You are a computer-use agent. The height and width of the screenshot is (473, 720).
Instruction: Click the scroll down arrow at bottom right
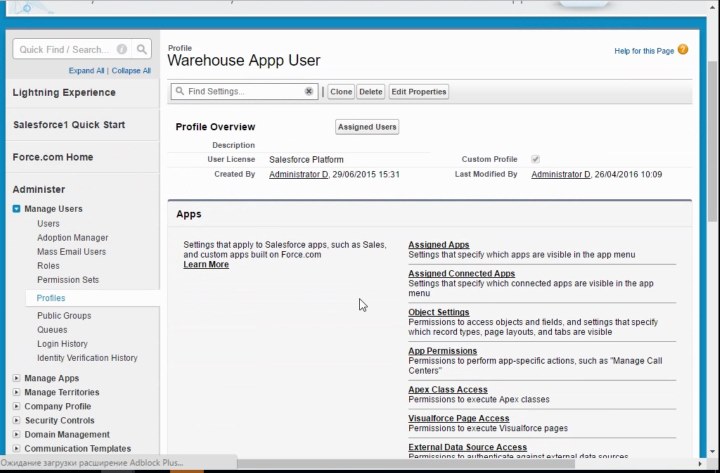point(712,452)
